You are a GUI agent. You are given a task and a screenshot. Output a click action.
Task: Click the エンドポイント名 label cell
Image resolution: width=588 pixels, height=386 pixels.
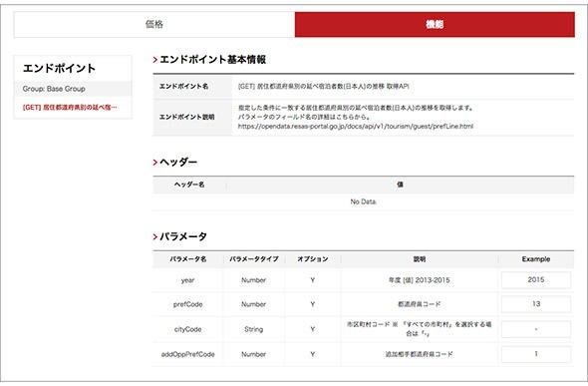pos(192,87)
